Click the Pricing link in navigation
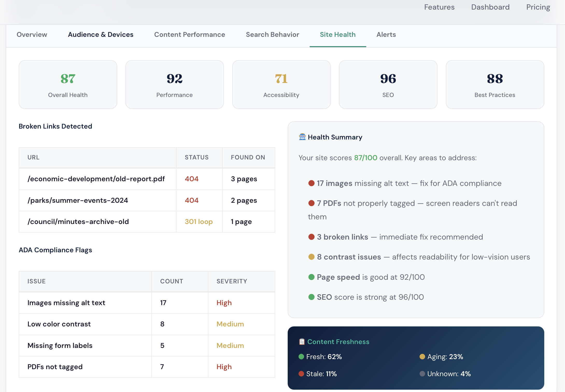 point(538,7)
